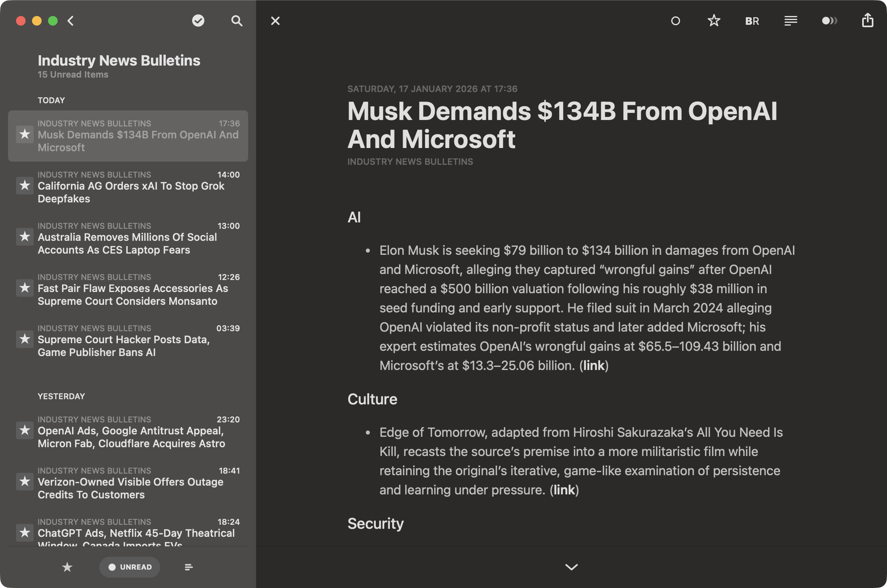
Task: Open the search magnifier icon
Action: coord(237,21)
